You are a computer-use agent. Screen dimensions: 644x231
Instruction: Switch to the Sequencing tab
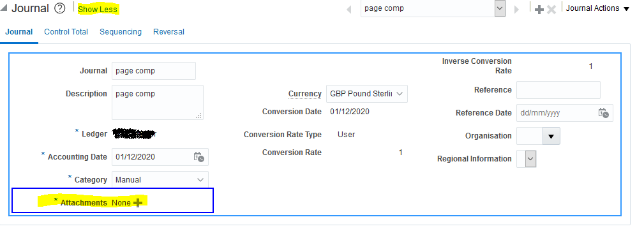pos(121,32)
